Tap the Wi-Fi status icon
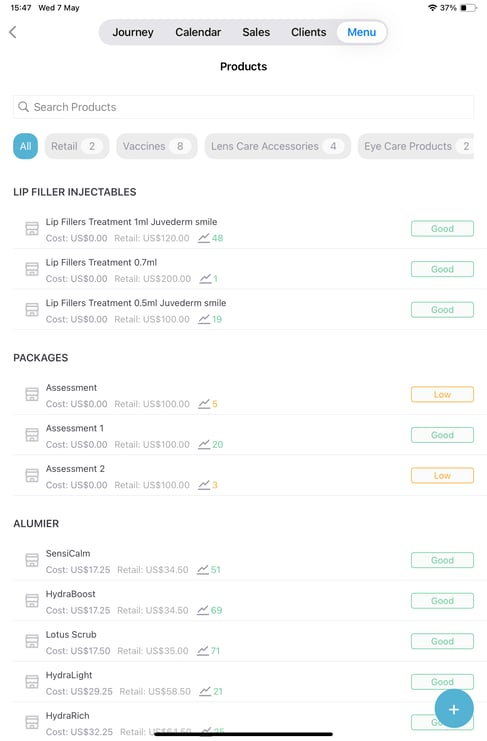The image size is (487, 741). coord(432,8)
